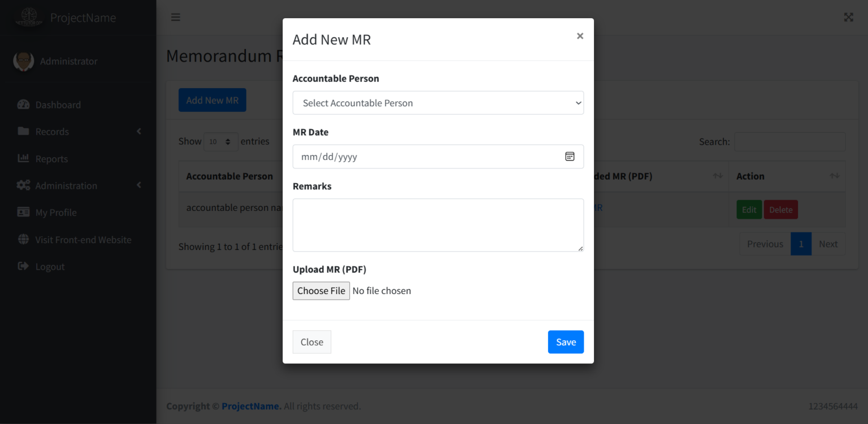
Task: Sort the Action column header
Action: coord(835,176)
